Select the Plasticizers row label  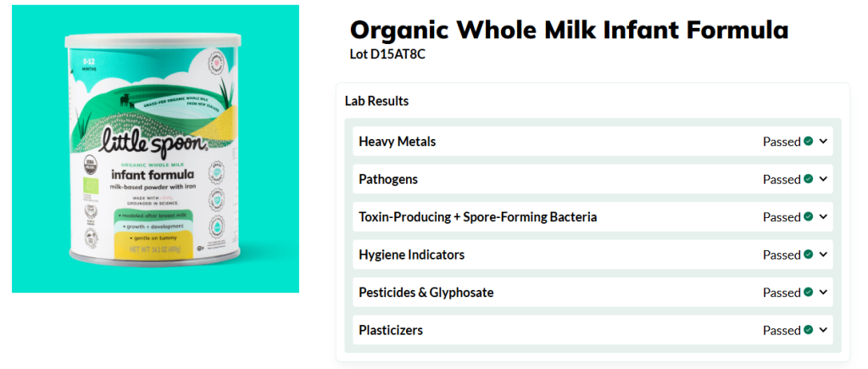[391, 330]
